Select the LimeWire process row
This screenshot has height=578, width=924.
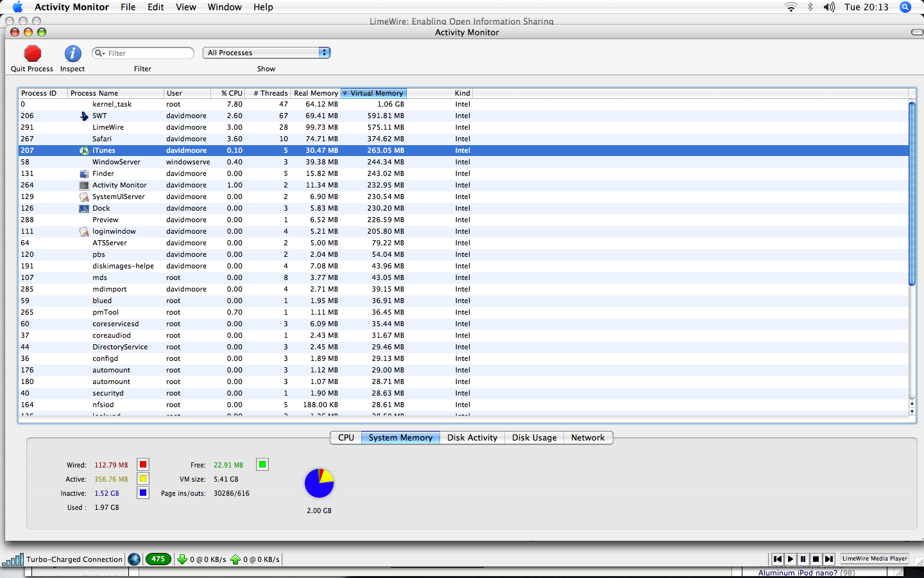point(463,128)
